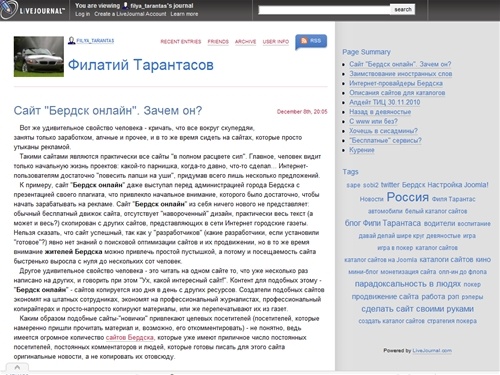Select the покер tag
500x375 pixels.
(472, 284)
